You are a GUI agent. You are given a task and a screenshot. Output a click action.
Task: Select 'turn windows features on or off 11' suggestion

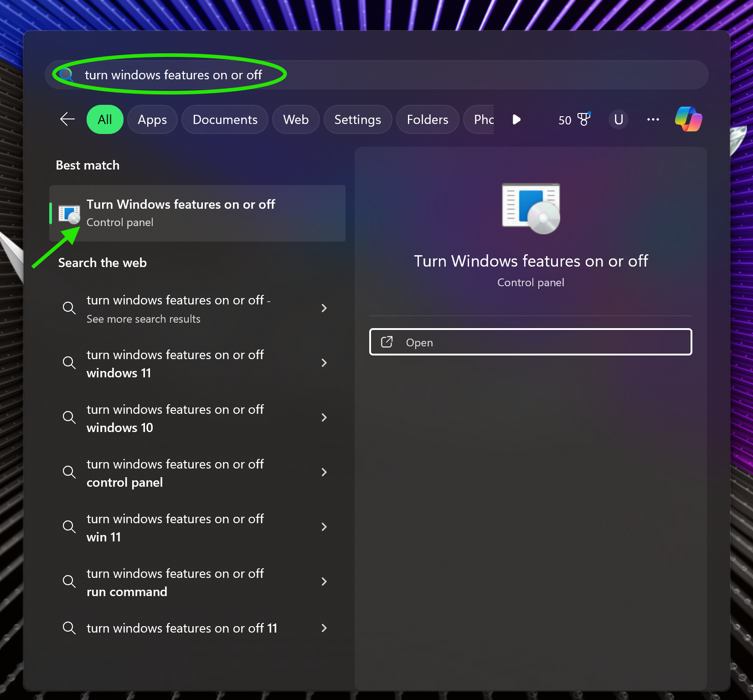(x=197, y=628)
